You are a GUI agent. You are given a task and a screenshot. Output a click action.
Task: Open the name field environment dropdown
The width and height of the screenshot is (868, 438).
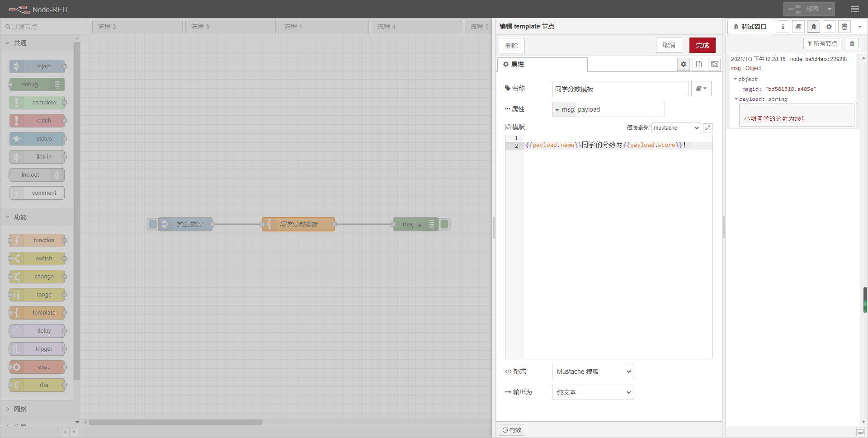(701, 89)
